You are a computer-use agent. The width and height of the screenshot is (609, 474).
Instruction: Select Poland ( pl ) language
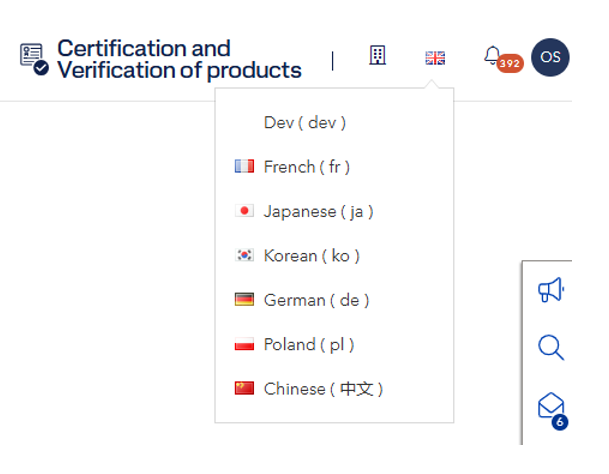(309, 344)
